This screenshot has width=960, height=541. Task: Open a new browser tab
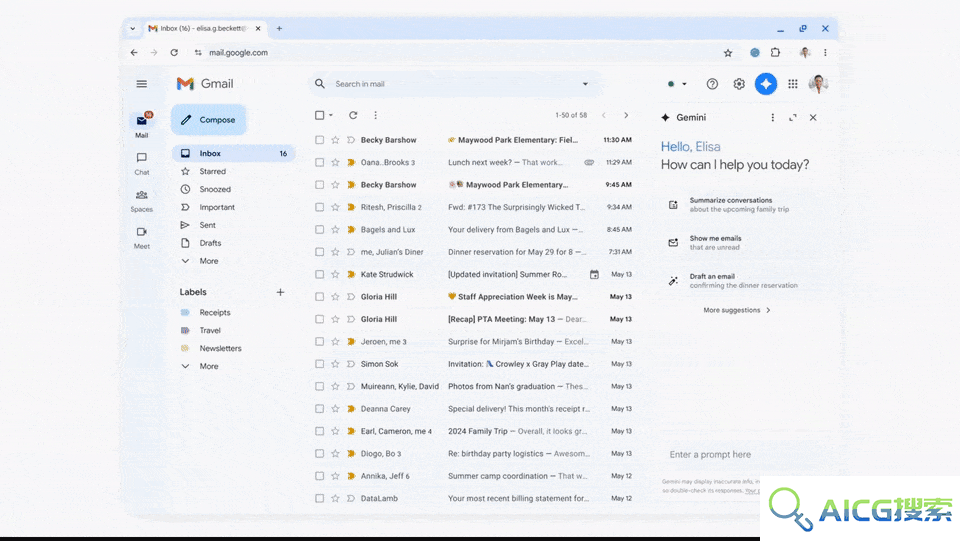[x=279, y=28]
